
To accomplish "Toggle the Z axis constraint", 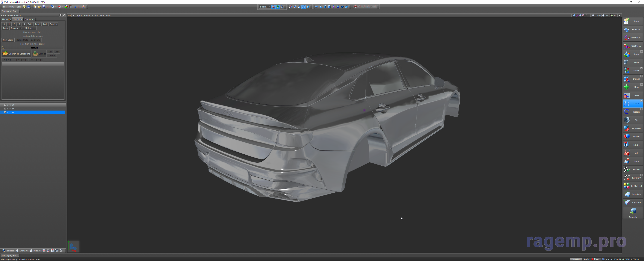I will [x=282, y=7].
